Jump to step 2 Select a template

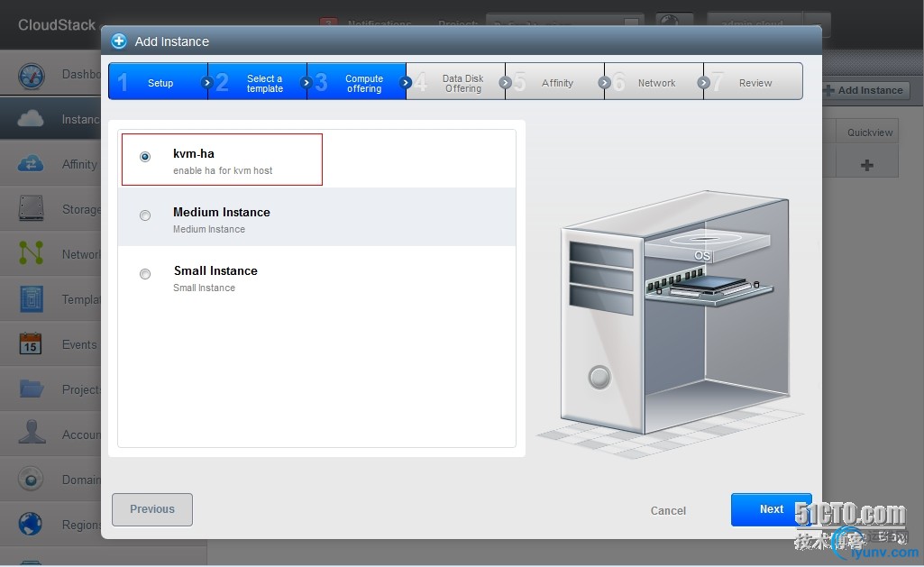click(258, 81)
